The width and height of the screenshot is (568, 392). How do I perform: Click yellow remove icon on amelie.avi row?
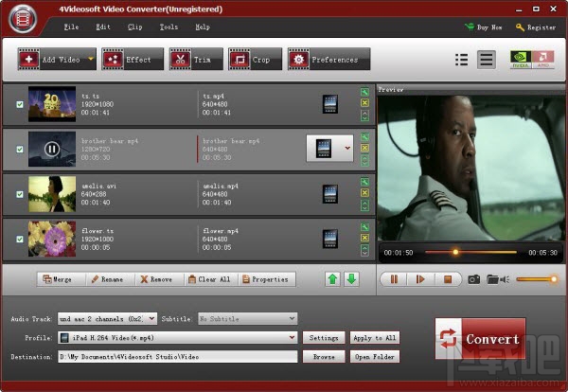tap(364, 193)
